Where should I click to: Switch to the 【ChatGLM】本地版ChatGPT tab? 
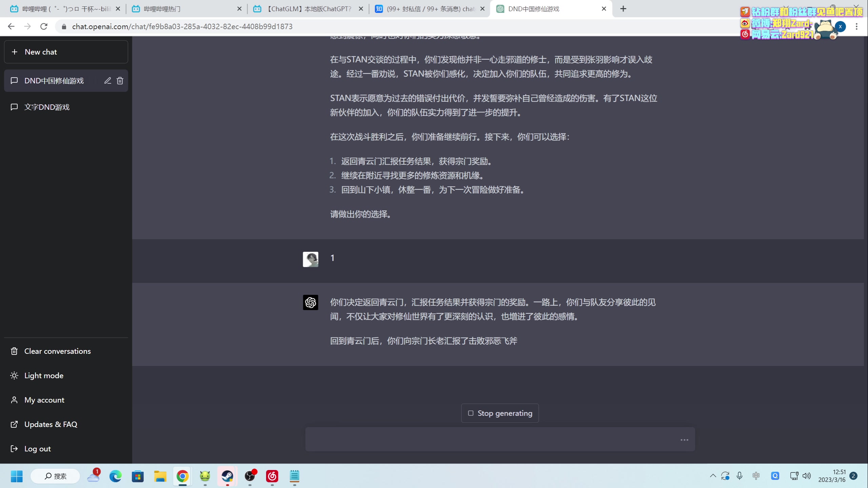309,9
